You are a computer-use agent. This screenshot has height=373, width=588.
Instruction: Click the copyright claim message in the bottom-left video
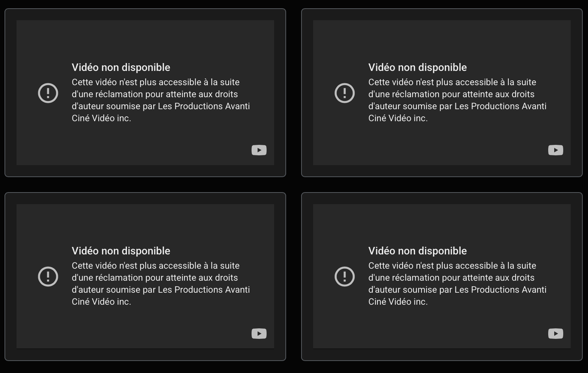(x=161, y=284)
